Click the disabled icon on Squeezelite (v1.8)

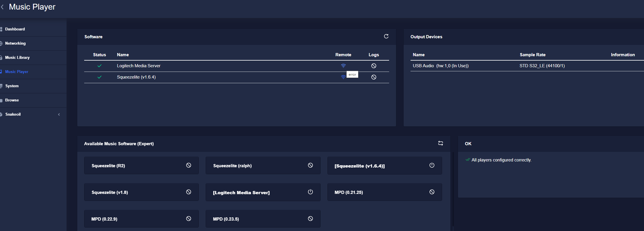(188, 192)
